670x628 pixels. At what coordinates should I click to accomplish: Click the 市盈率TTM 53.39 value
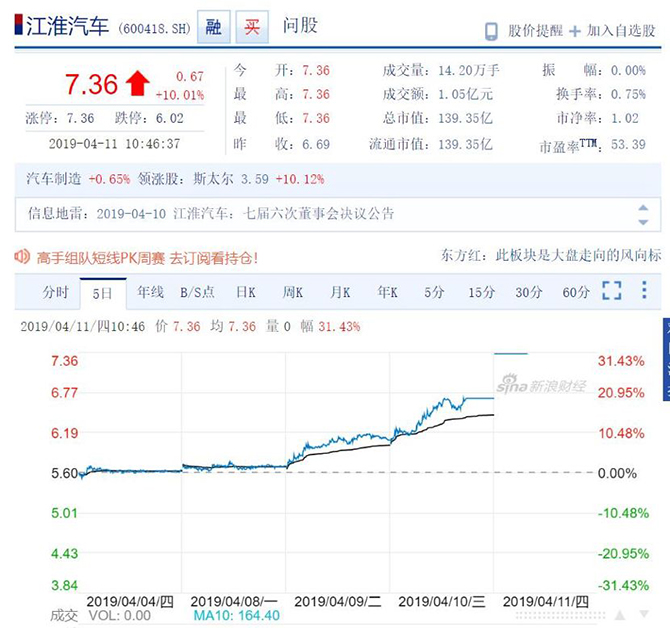628,144
